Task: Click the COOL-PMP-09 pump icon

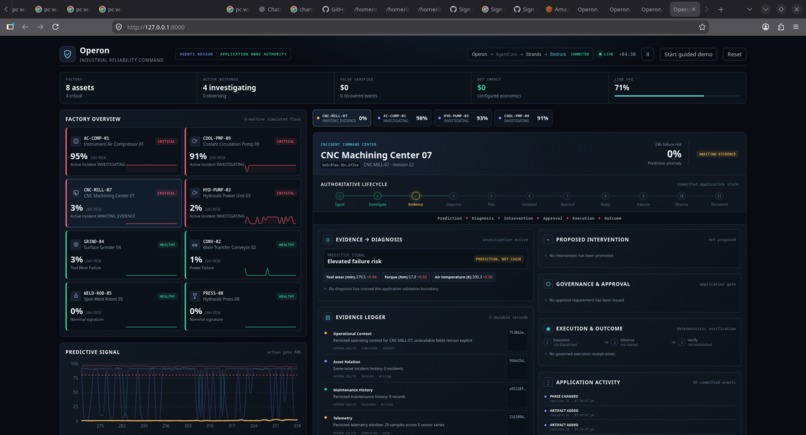Action: [195, 141]
